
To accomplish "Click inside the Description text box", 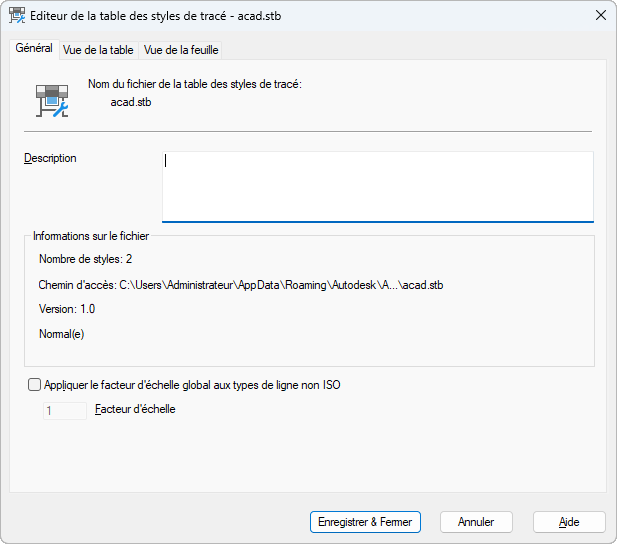I will [x=377, y=186].
